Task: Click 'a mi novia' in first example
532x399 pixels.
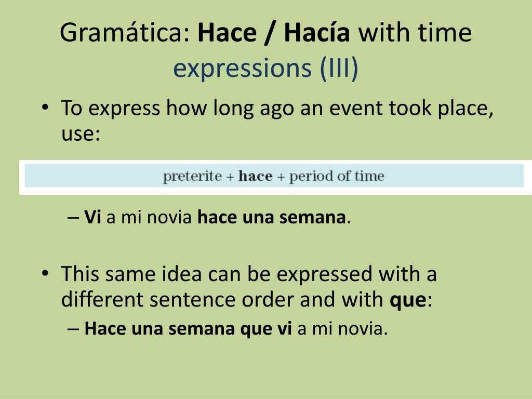Action: tap(149, 217)
